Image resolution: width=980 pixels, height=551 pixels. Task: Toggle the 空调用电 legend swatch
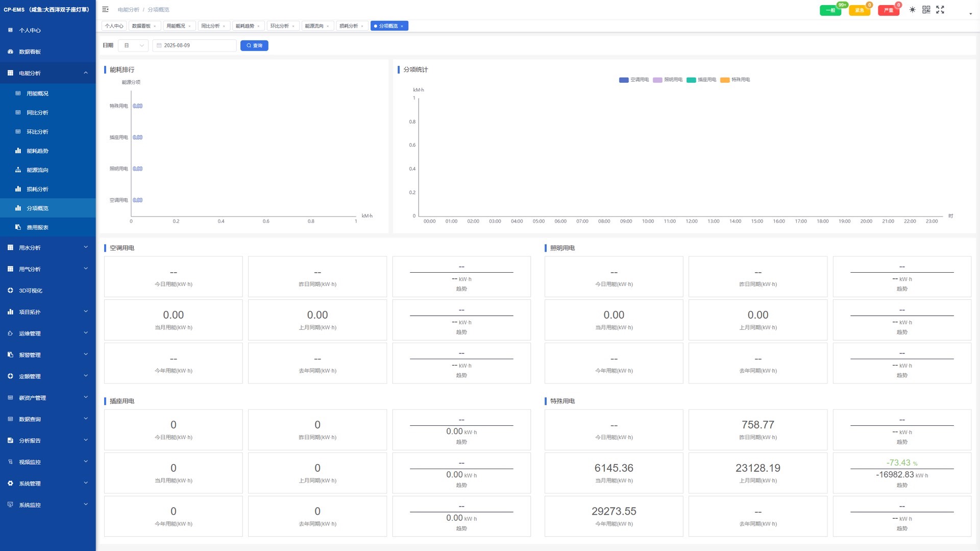point(624,80)
